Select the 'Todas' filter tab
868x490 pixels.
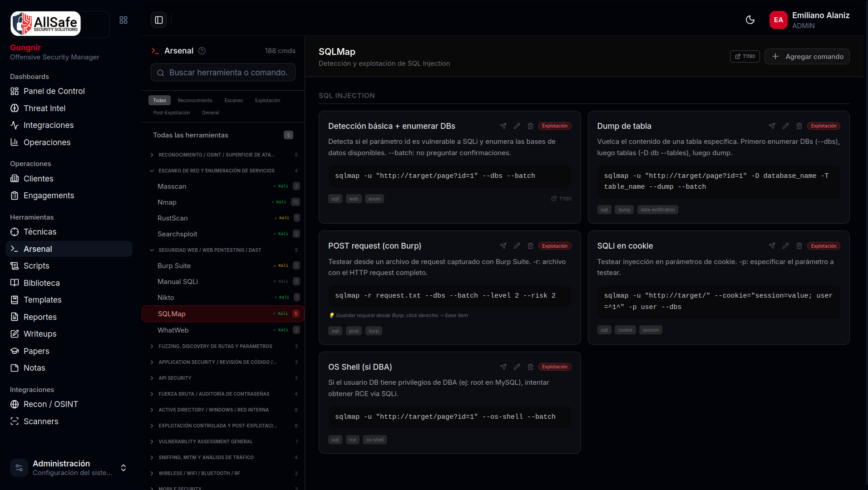pyautogui.click(x=159, y=100)
